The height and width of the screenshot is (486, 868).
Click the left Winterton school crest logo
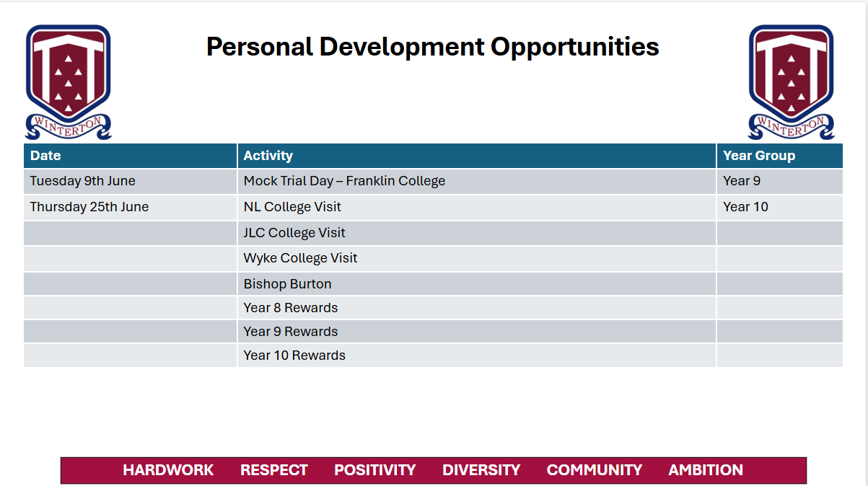point(69,81)
